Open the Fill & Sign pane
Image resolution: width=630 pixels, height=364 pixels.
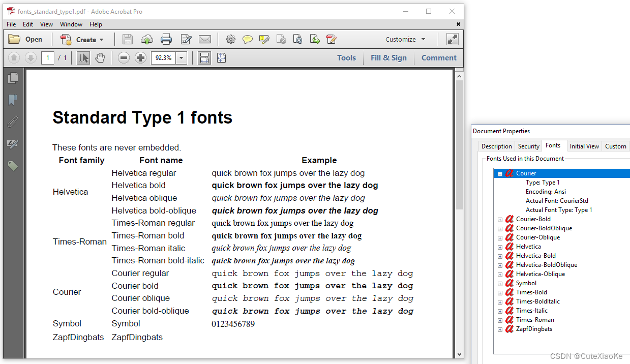tap(388, 58)
